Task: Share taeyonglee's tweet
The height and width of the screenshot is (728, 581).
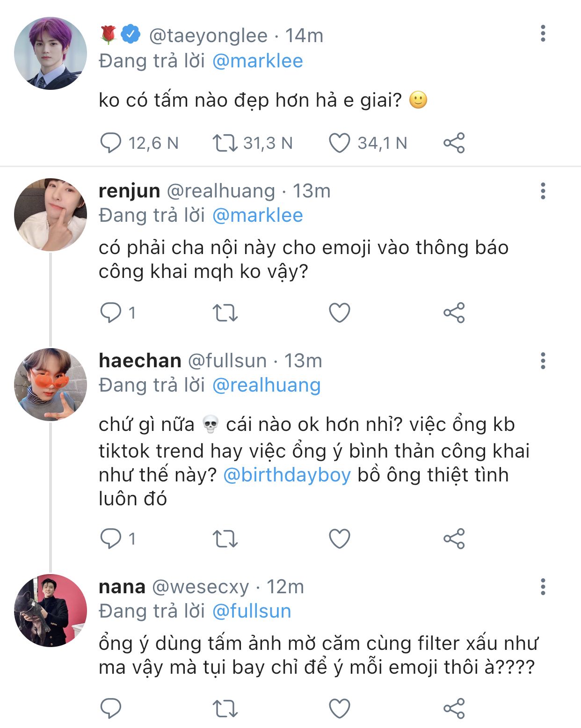Action: (x=454, y=143)
